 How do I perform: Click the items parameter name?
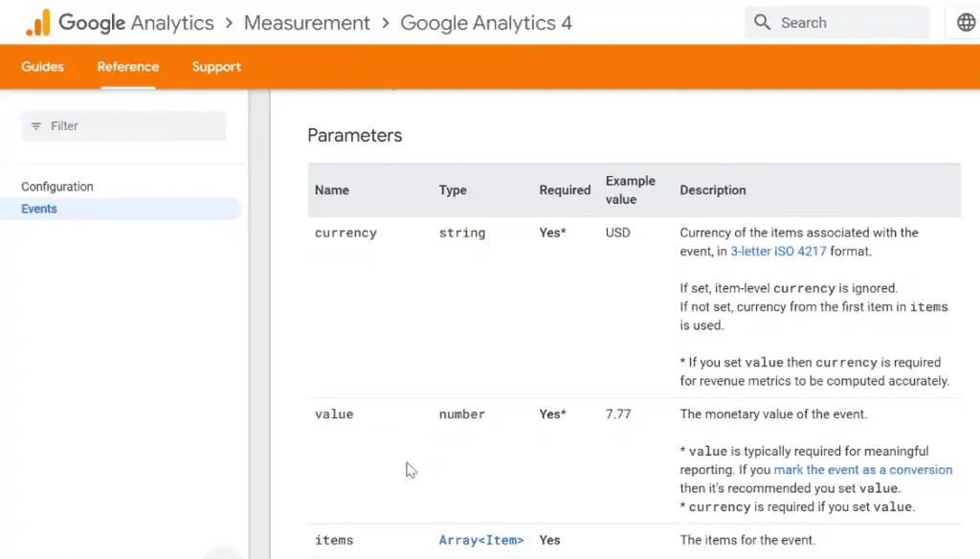334,540
